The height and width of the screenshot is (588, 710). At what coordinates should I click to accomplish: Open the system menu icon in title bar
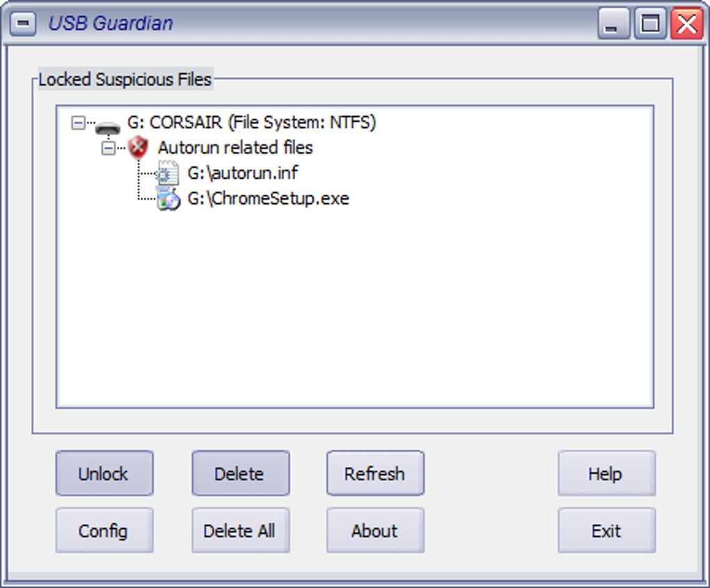(x=22, y=24)
